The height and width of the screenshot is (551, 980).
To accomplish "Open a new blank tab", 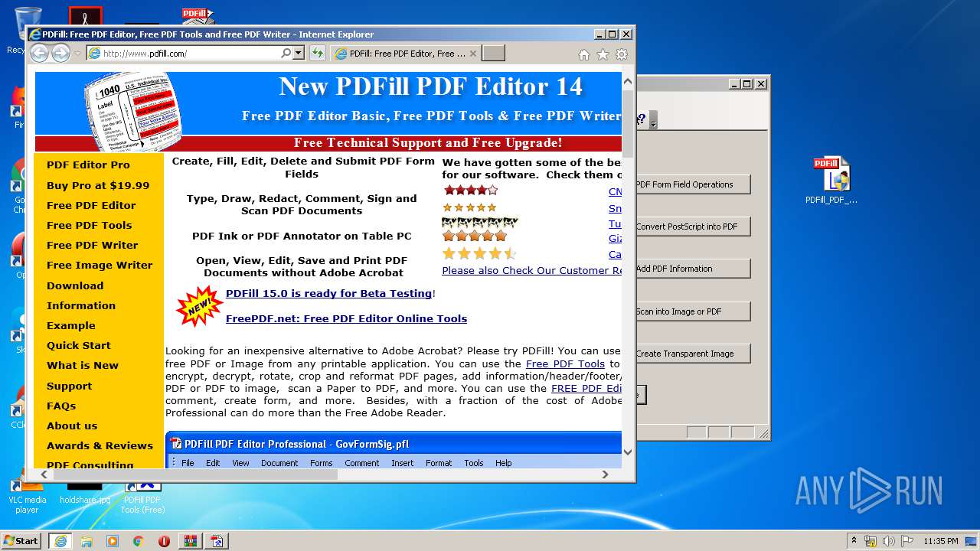I will tap(494, 54).
